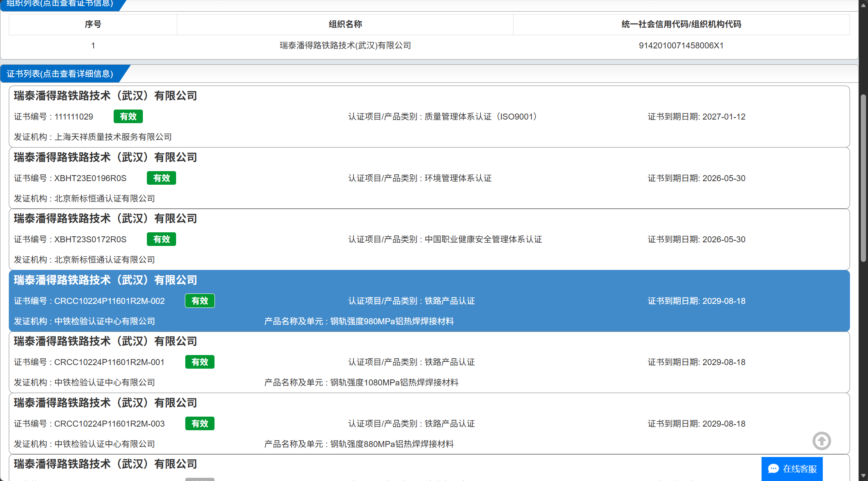Viewport: 868px width, 481px height.
Task: Click 有效 badge for CRCC10224P11601R2M-003
Action: [x=200, y=423]
